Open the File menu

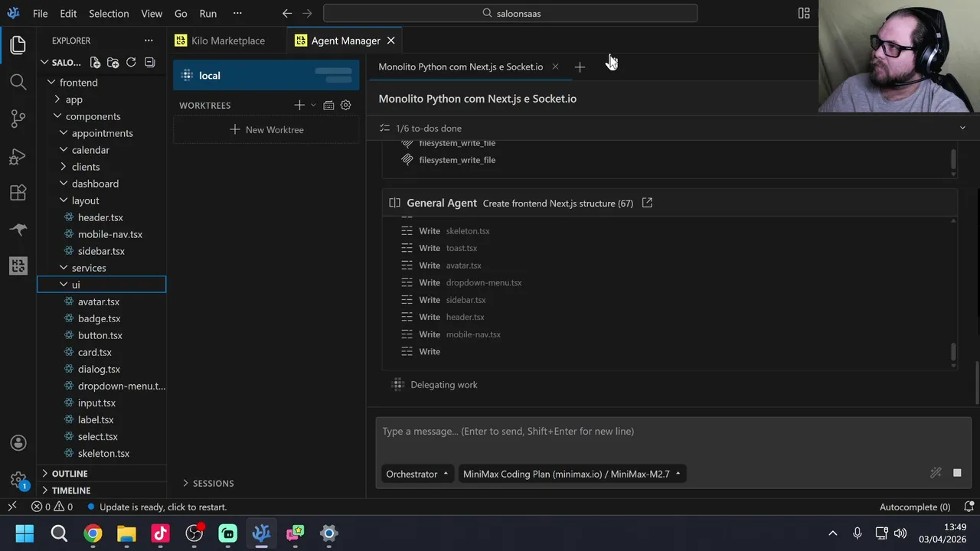40,13
